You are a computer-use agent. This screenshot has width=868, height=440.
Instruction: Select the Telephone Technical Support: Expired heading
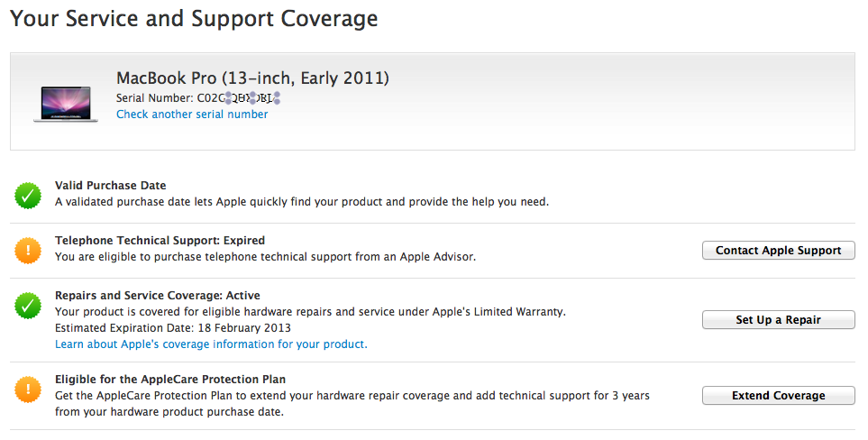160,241
